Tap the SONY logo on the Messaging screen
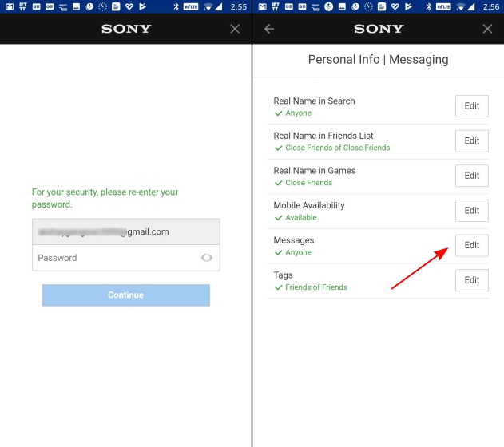This screenshot has height=447, width=504. pyautogui.click(x=379, y=29)
